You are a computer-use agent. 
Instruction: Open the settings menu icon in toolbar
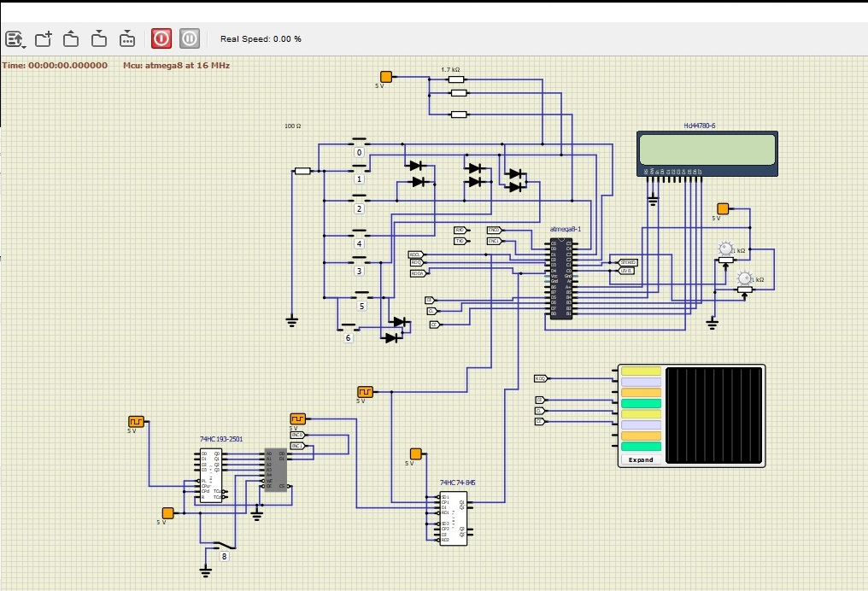[15, 38]
